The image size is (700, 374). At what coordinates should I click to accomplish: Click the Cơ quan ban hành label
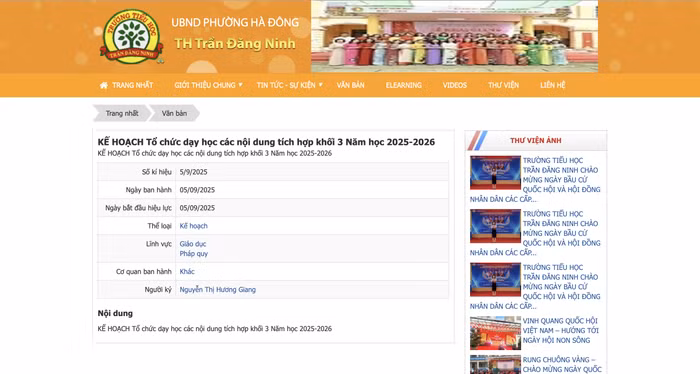click(144, 271)
